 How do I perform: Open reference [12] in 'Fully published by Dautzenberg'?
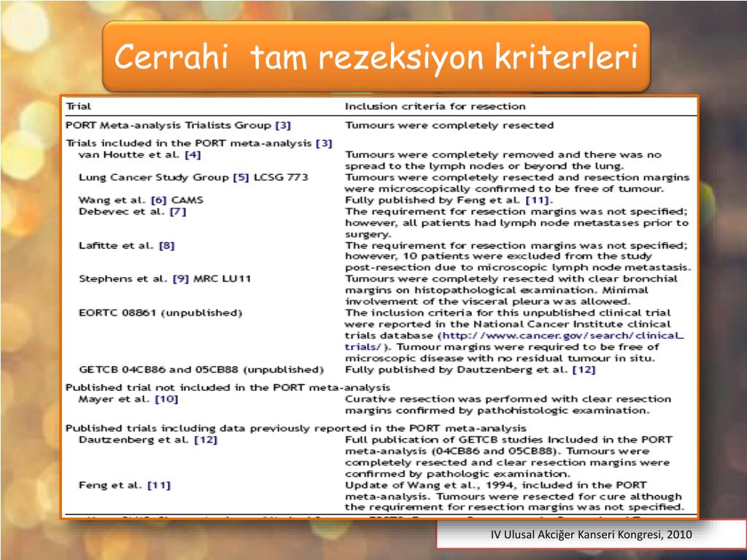[x=584, y=370]
